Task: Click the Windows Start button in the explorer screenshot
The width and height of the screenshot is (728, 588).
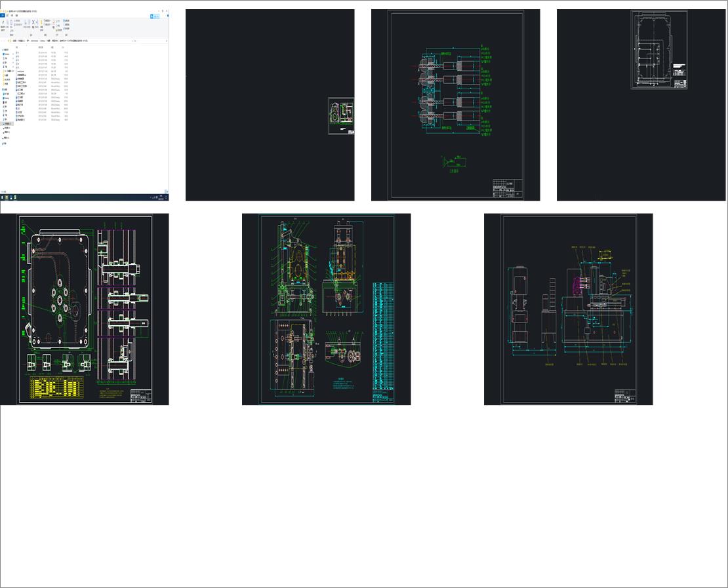Action: click(x=2, y=197)
